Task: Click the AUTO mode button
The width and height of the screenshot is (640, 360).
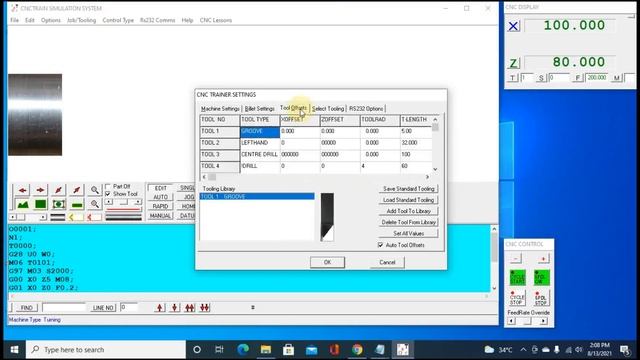Action: [x=160, y=197]
